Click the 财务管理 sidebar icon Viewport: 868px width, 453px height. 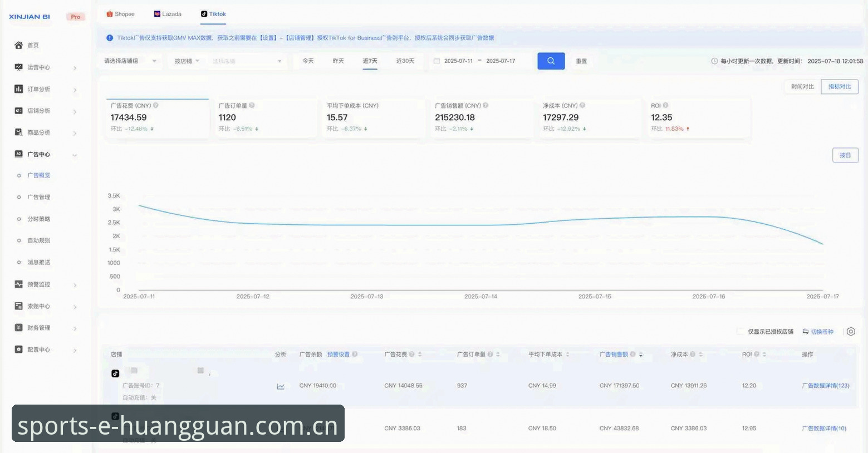coord(18,328)
